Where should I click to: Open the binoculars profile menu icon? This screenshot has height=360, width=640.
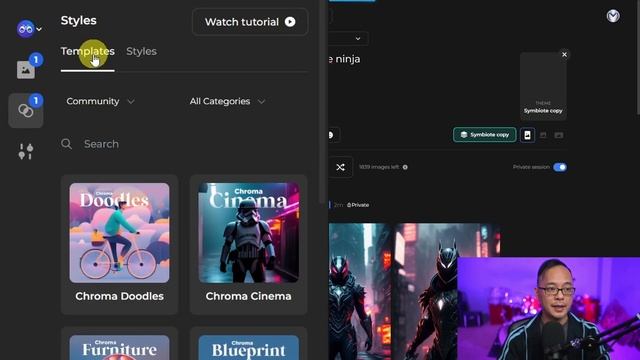[25, 29]
